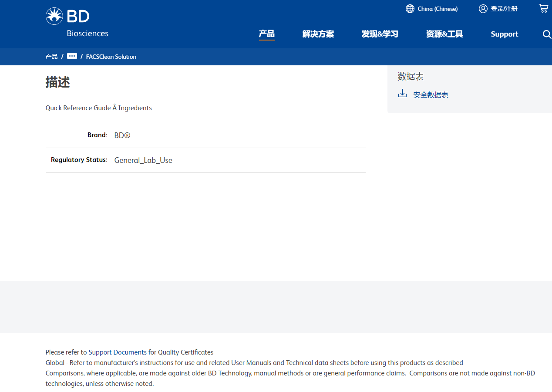The image size is (552, 392).
Task: Open the 资源&工具 navigation menu
Action: [444, 34]
